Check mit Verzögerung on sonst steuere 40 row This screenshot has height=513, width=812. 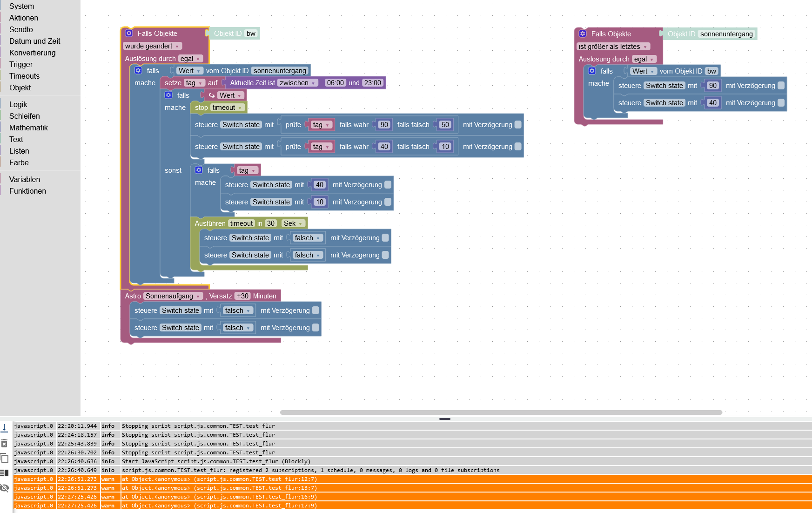click(x=388, y=185)
